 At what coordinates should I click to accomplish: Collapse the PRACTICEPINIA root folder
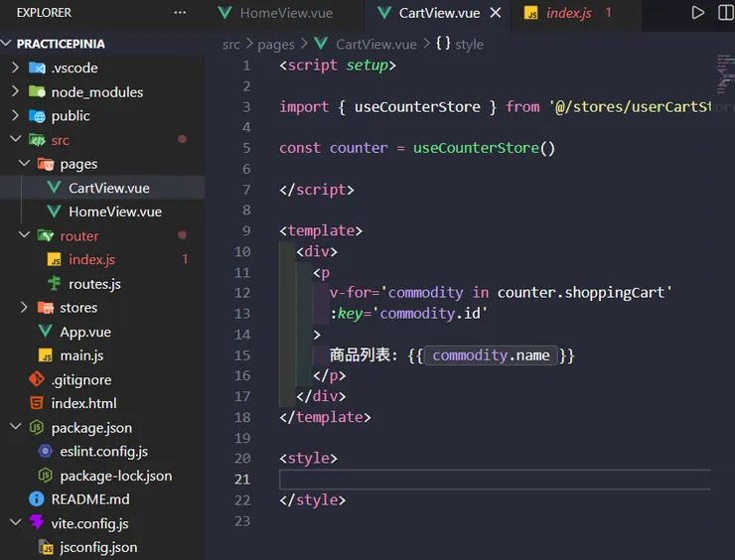7,44
